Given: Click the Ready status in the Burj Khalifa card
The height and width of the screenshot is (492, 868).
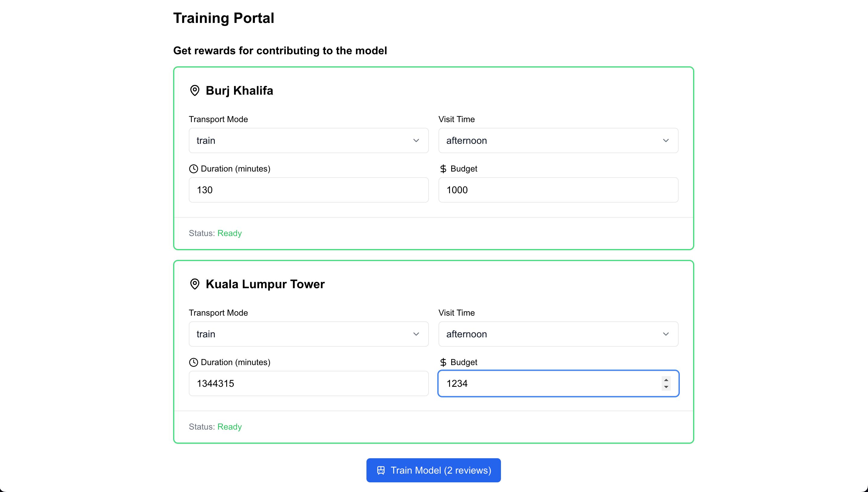Looking at the screenshot, I should click(x=230, y=233).
